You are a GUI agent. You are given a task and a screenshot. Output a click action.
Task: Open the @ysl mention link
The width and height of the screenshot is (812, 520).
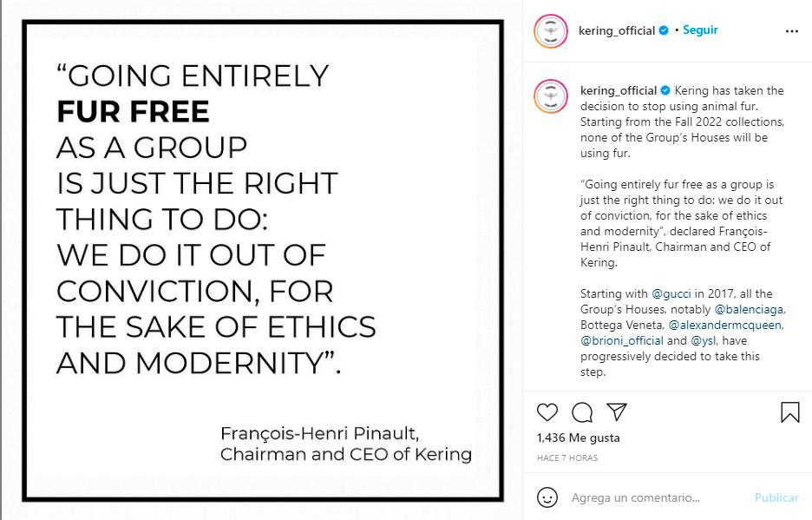pyautogui.click(x=704, y=340)
